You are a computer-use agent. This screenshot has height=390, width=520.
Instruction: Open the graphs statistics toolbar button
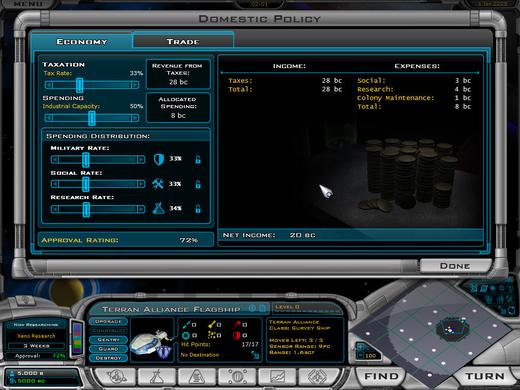click(x=277, y=377)
